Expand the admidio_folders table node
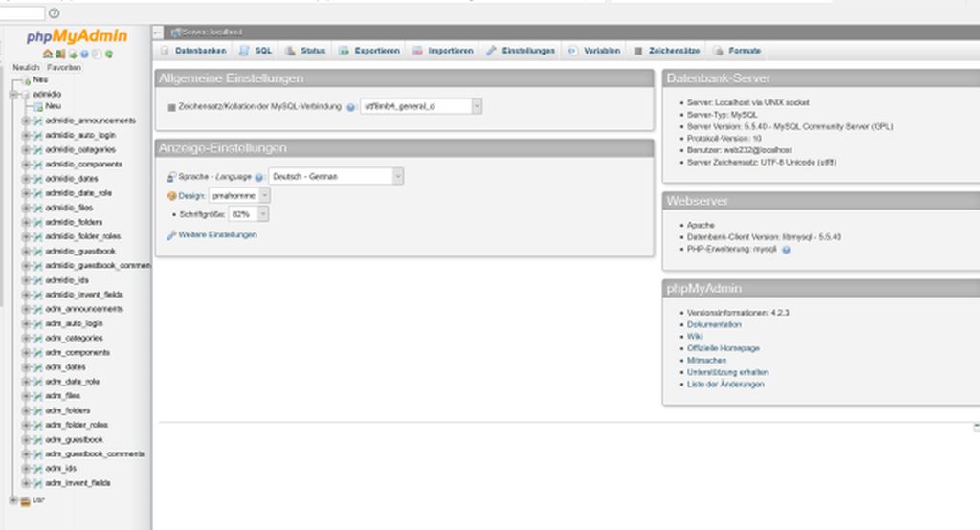The width and height of the screenshot is (980, 530). (x=26, y=223)
